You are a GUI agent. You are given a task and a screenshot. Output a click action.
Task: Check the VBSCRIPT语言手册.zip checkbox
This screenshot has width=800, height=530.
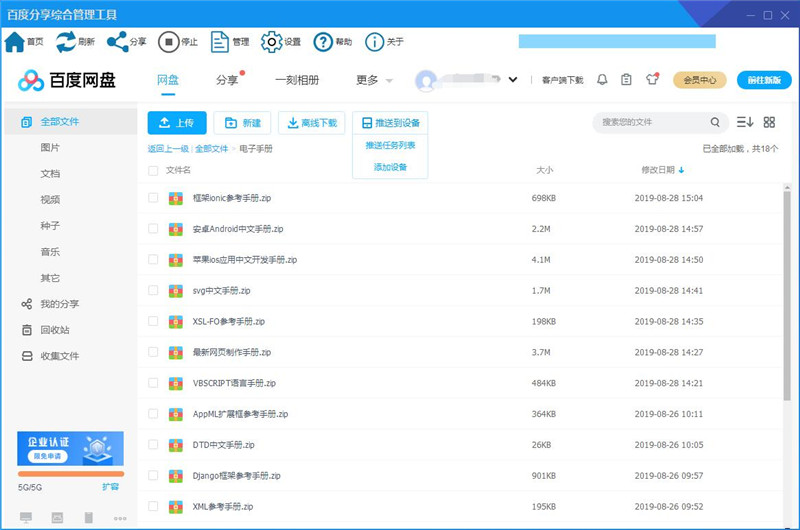tap(153, 383)
